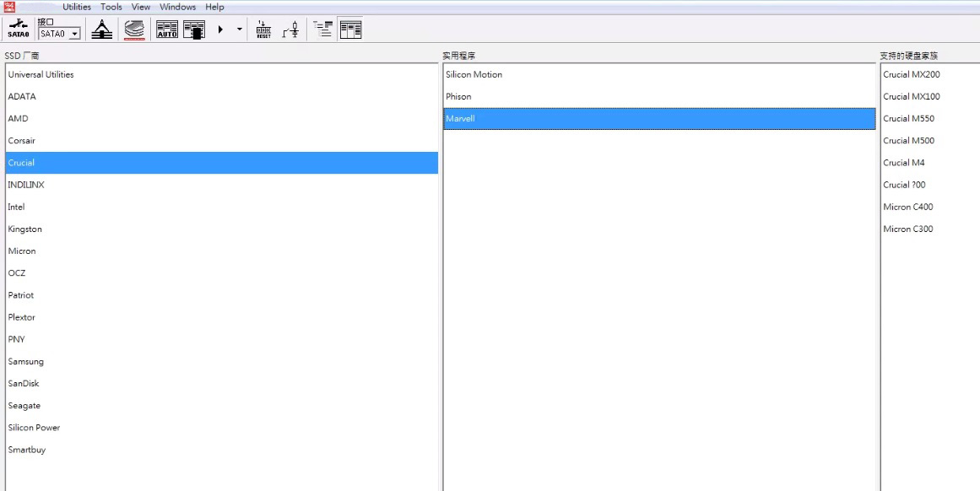980x491 pixels.
Task: Click the disk platters toolbar icon
Action: pyautogui.click(x=134, y=30)
